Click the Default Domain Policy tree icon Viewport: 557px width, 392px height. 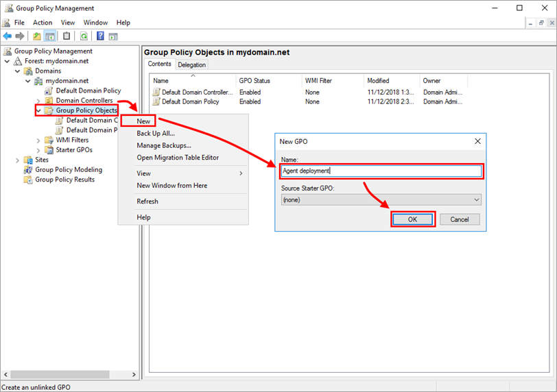point(49,91)
